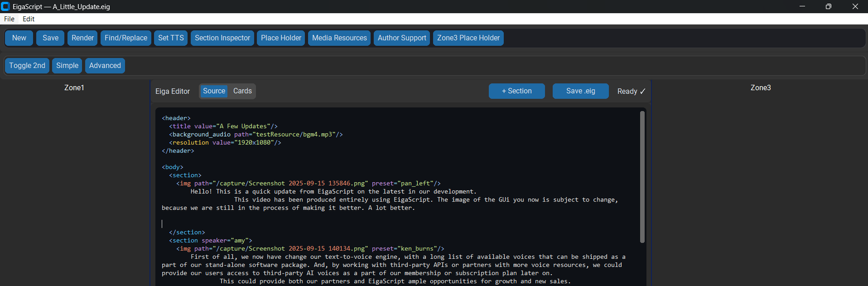Open the Section Inspector
The width and height of the screenshot is (868, 286).
(x=222, y=38)
